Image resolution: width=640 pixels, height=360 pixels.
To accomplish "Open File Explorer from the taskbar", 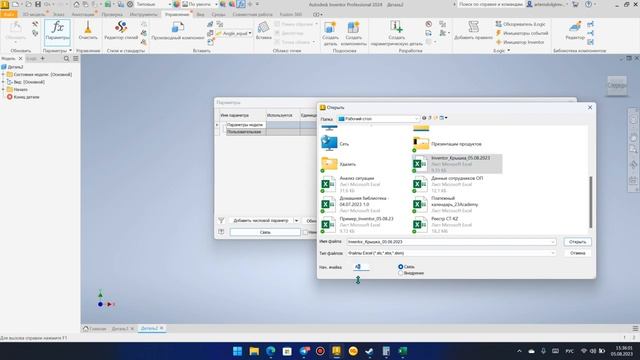I will pos(254,351).
